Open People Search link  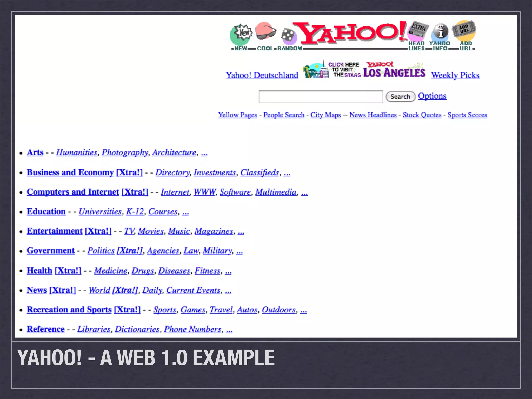click(284, 115)
